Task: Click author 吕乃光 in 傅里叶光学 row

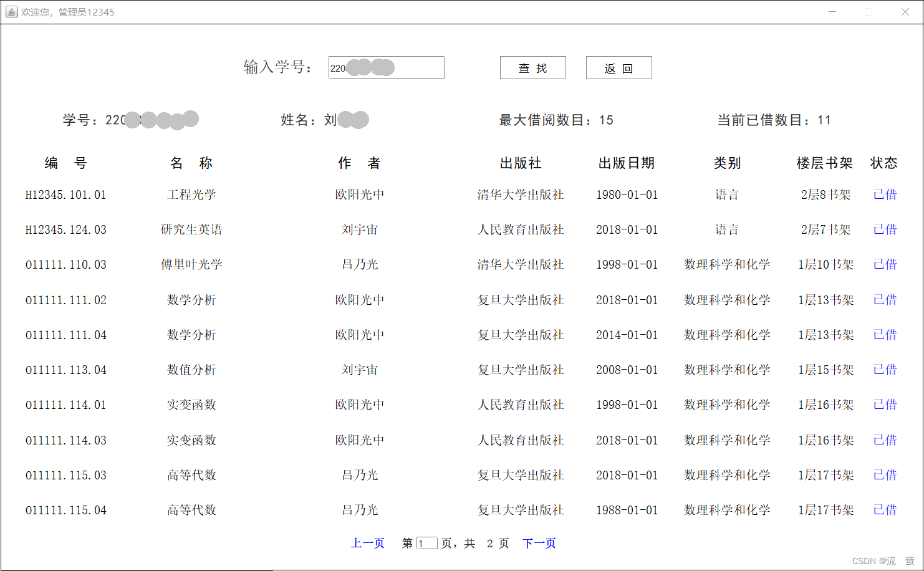Action: point(360,264)
